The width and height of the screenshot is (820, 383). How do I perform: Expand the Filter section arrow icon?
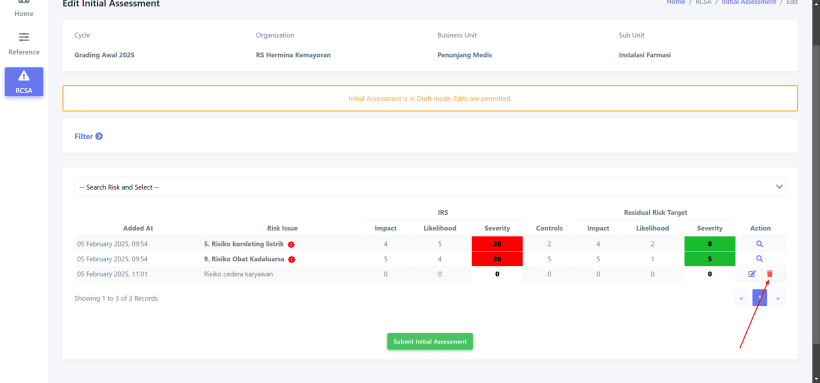99,137
